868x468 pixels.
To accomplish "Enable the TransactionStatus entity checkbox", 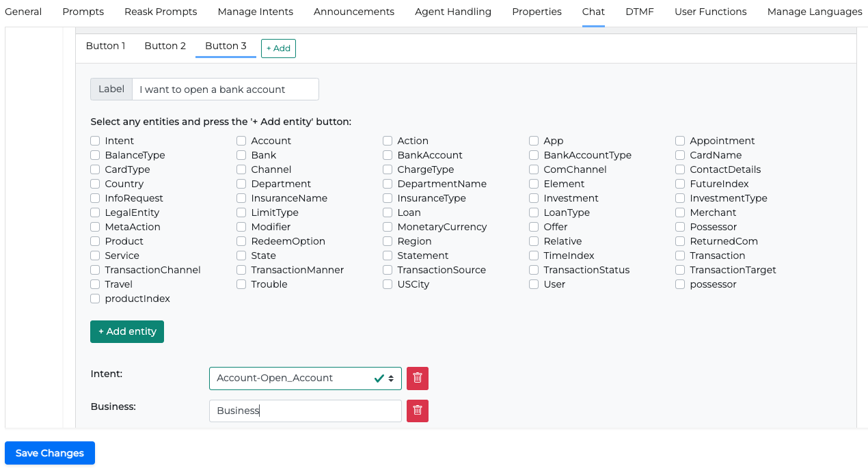I will [534, 270].
